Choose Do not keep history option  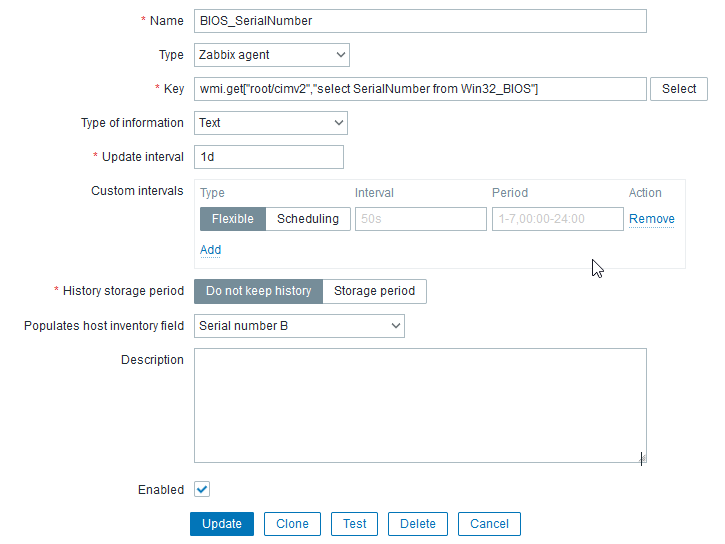(x=258, y=291)
